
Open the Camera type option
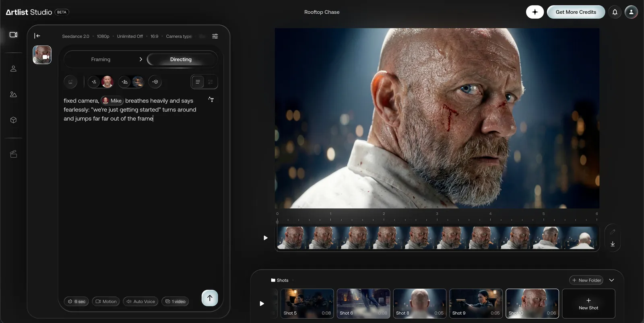pos(179,36)
